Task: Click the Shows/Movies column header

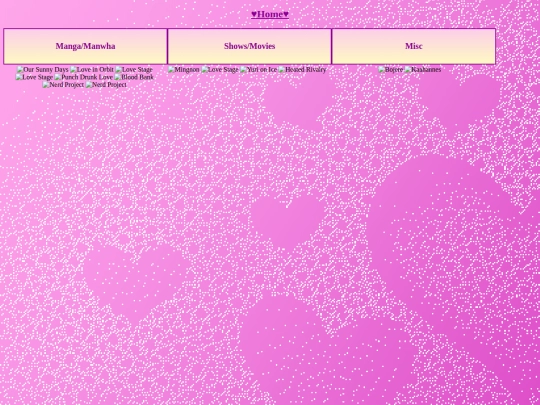Action: pos(249,46)
